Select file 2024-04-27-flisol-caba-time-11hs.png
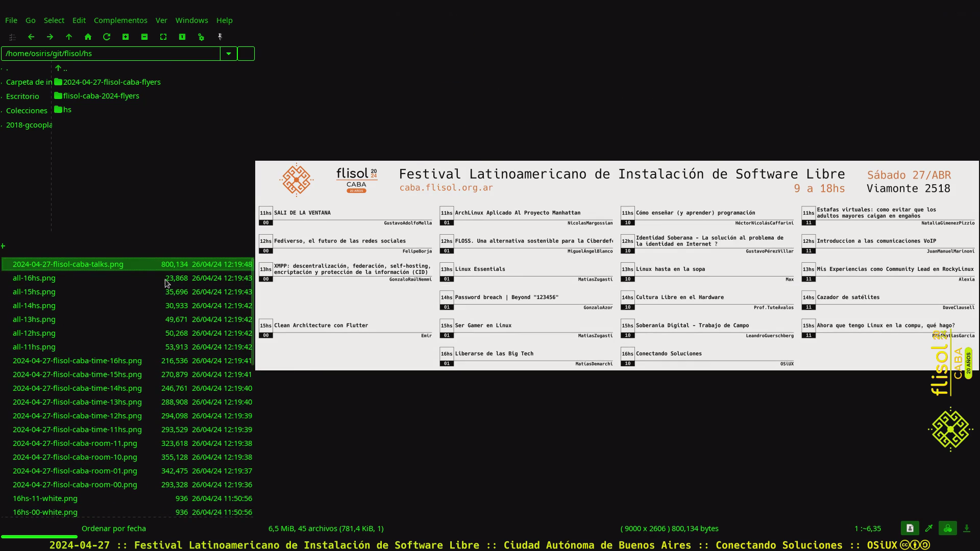 128,430
